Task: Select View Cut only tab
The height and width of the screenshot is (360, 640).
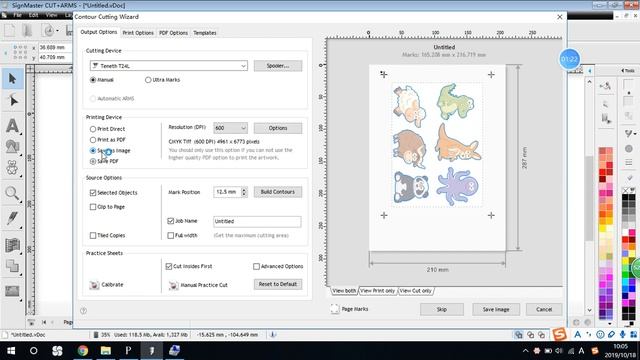Action: pyautogui.click(x=416, y=291)
